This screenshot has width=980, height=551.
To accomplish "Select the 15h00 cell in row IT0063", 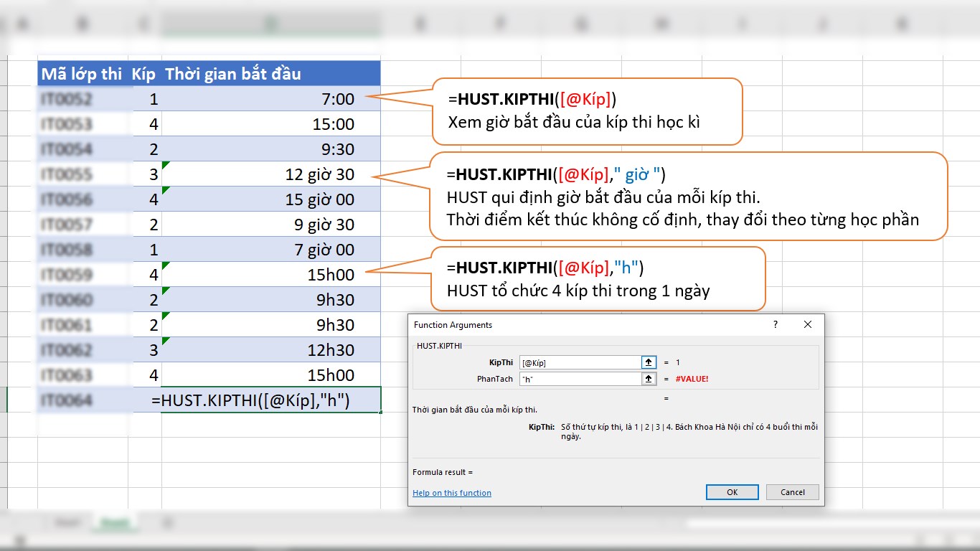I will tap(271, 375).
